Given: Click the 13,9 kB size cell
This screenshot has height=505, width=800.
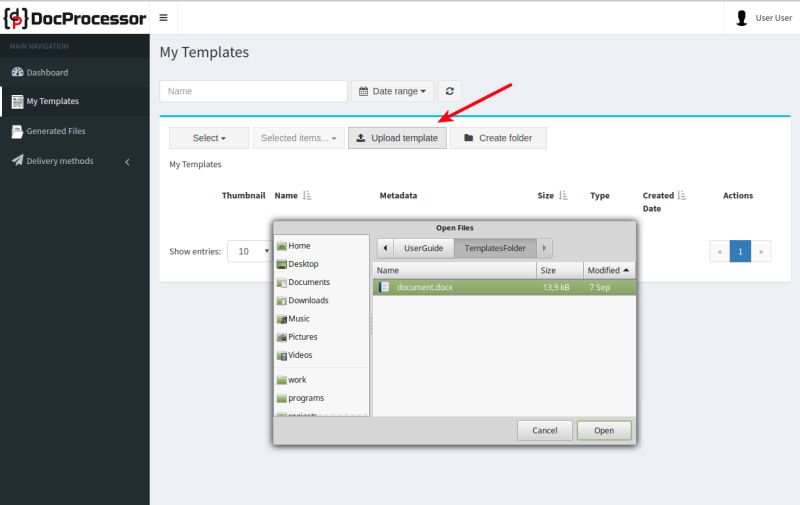Looking at the screenshot, I should coord(556,287).
